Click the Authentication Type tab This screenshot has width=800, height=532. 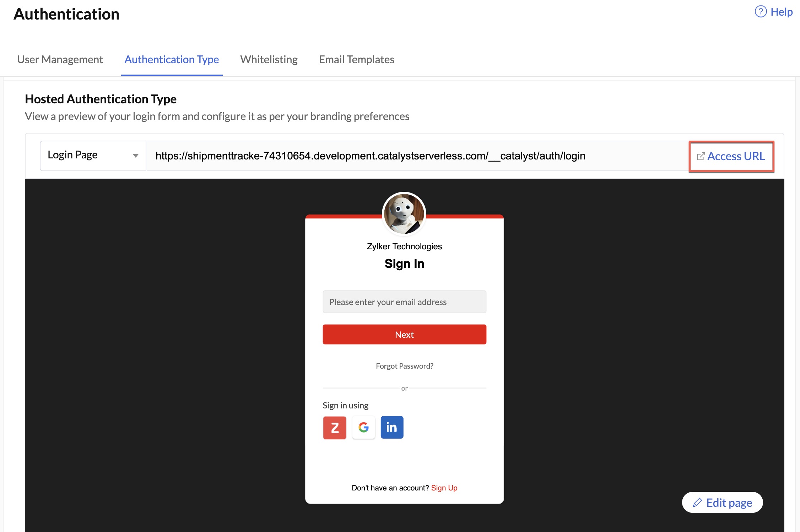tap(172, 59)
